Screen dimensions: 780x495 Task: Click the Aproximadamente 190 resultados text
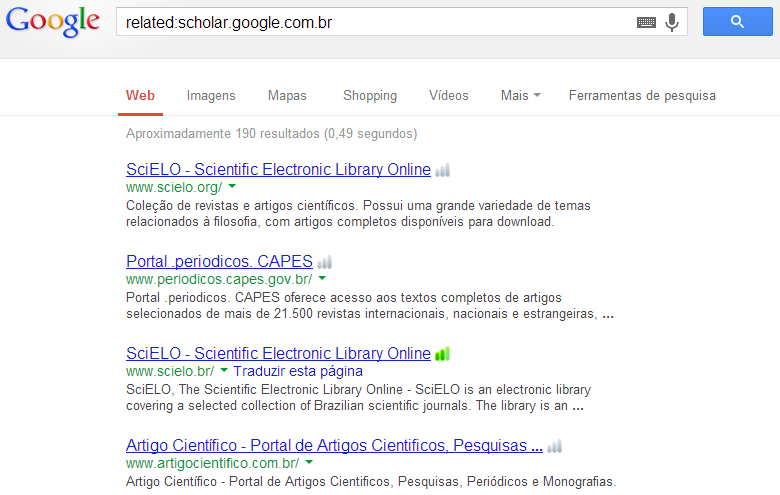271,134
